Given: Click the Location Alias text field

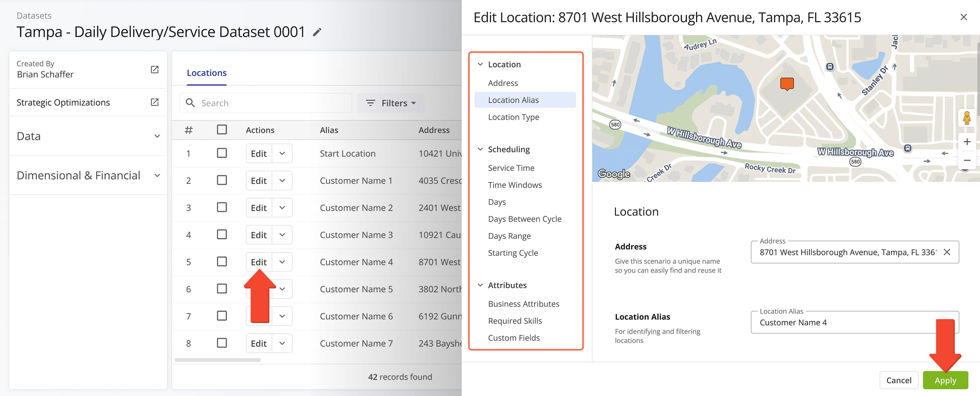Looking at the screenshot, I should (855, 323).
